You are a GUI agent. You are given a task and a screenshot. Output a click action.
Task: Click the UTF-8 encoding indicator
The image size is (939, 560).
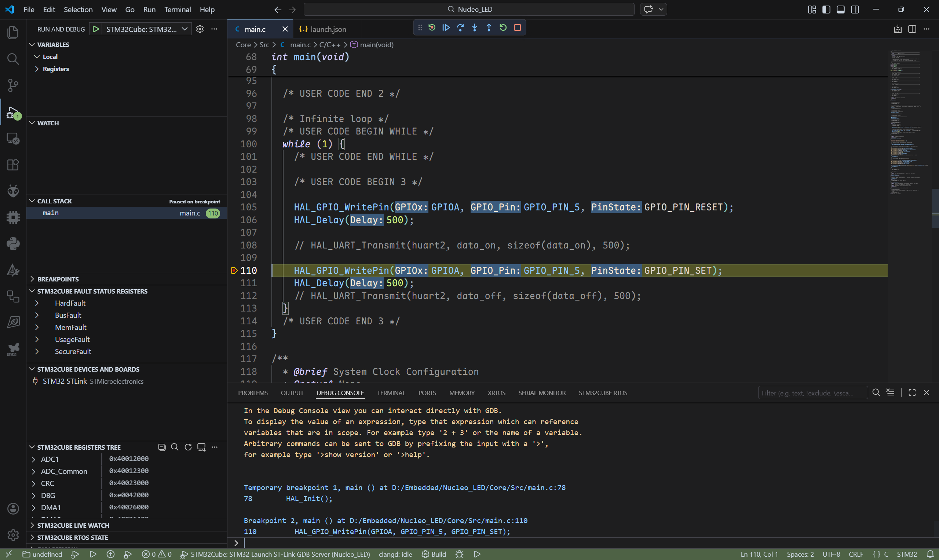point(831,555)
